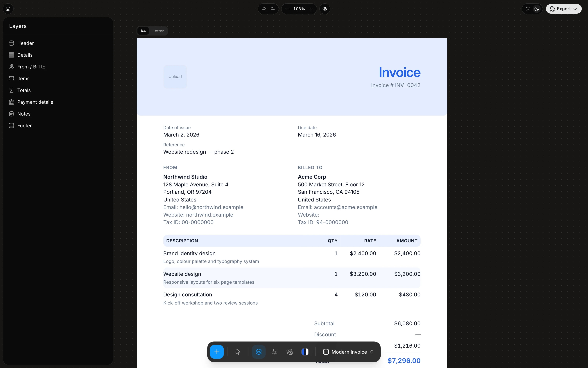Select the Notes layer
The width and height of the screenshot is (588, 368).
[58, 114]
